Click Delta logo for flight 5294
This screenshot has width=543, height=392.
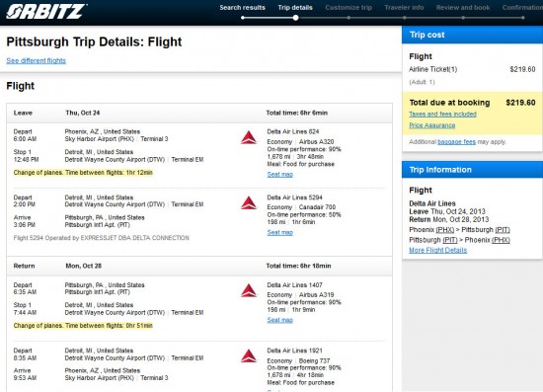click(x=249, y=203)
